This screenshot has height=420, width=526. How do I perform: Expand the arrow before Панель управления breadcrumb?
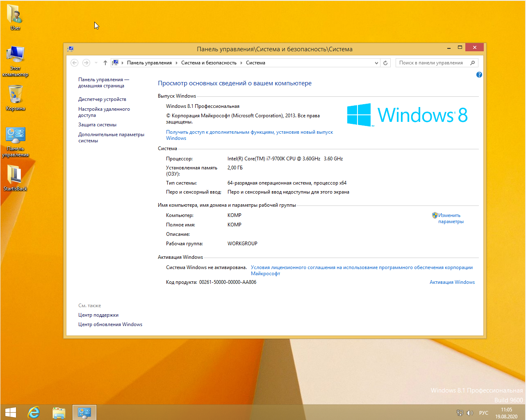pos(123,63)
